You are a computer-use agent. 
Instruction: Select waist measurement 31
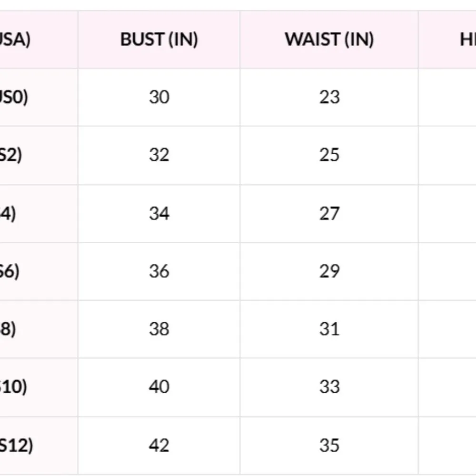[x=329, y=329]
